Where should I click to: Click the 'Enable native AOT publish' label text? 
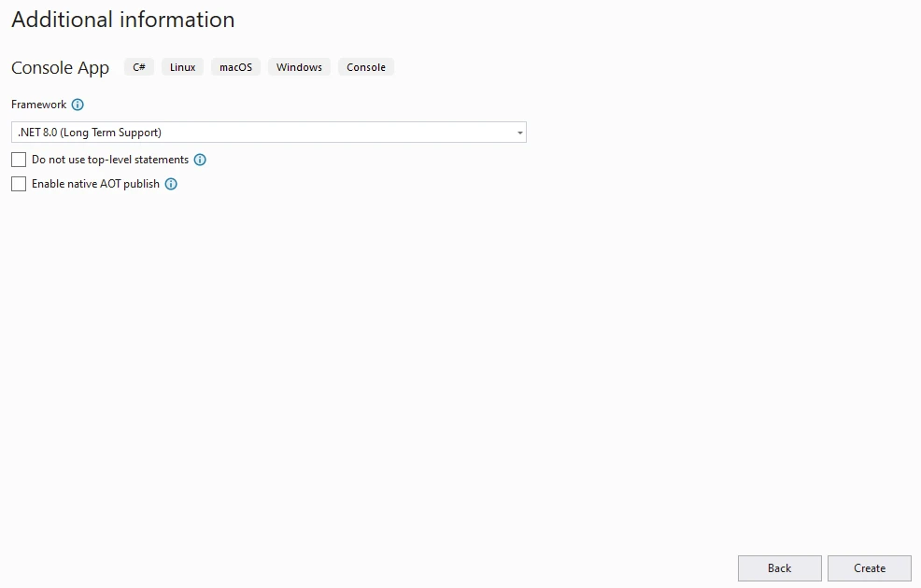[95, 184]
